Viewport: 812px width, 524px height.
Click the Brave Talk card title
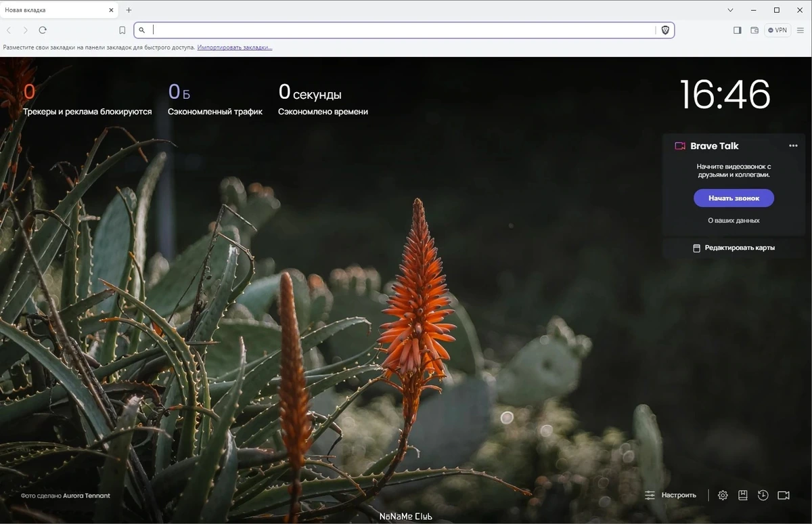[x=714, y=146]
